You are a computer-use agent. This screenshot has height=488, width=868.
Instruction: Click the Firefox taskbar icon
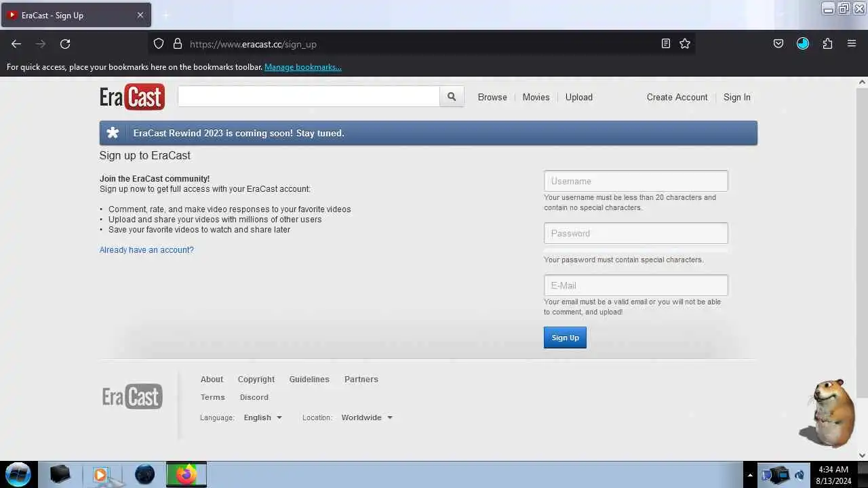pos(186,474)
